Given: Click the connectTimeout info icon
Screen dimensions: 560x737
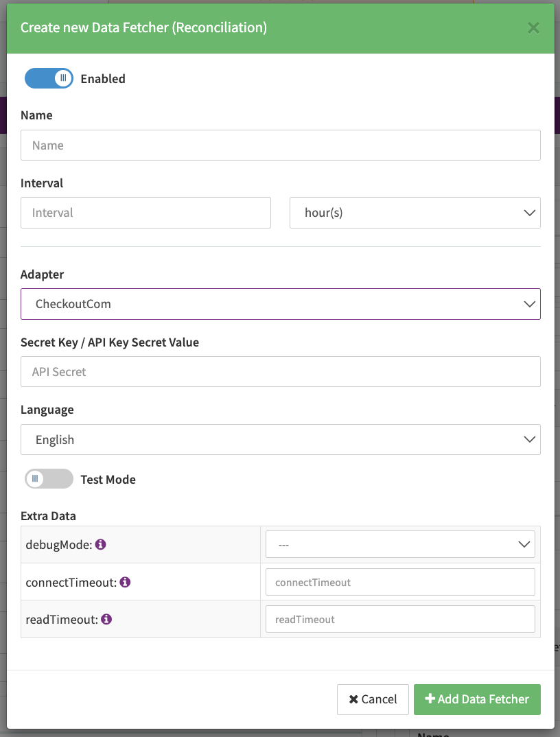Looking at the screenshot, I should tap(125, 582).
